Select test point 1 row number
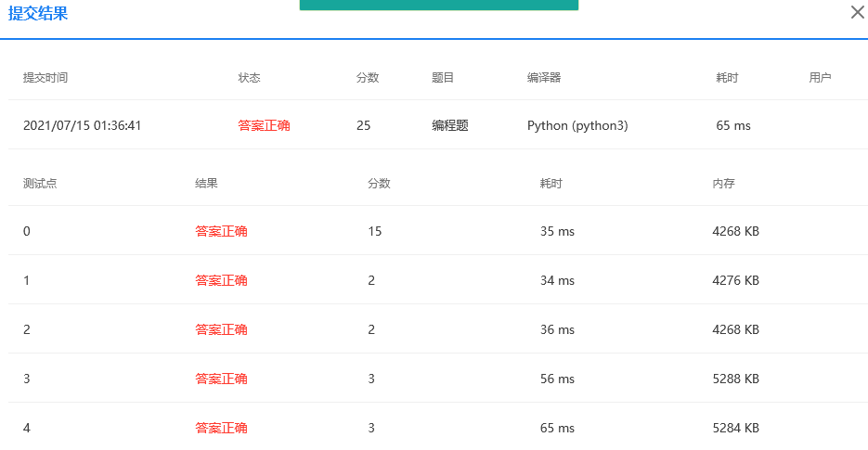The height and width of the screenshot is (450, 868). point(27,280)
